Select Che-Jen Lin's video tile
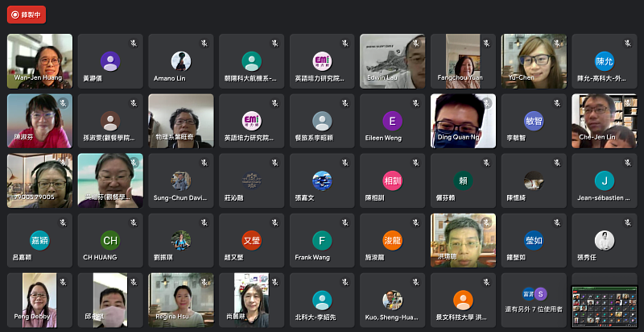 point(605,121)
